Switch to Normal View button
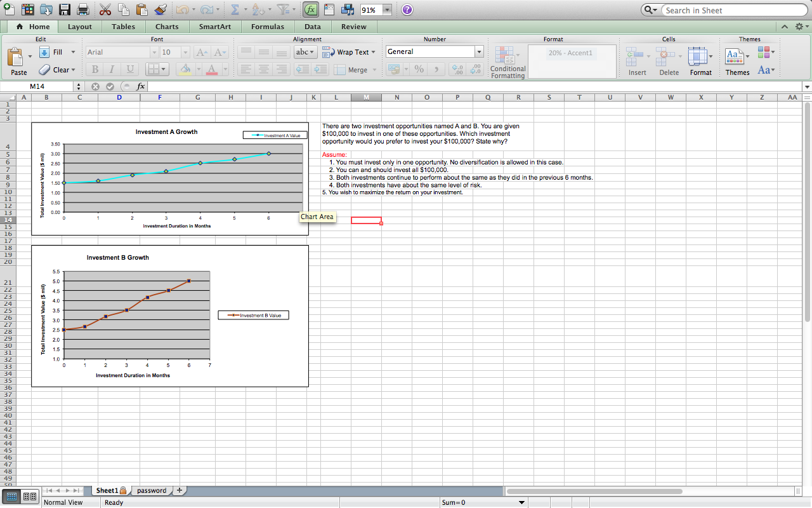Viewport: 812px width, 508px height. [x=11, y=497]
